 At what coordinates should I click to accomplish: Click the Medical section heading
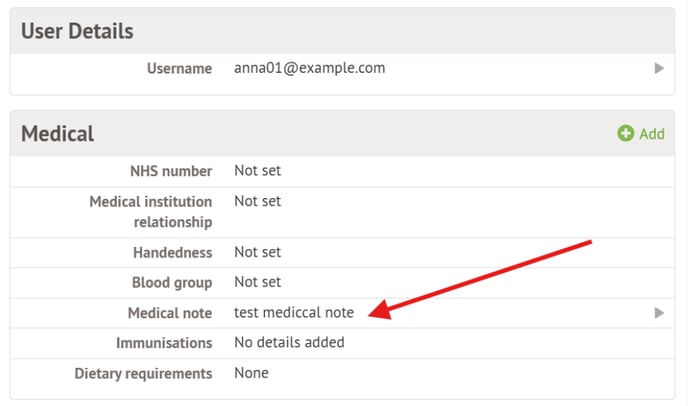click(57, 133)
